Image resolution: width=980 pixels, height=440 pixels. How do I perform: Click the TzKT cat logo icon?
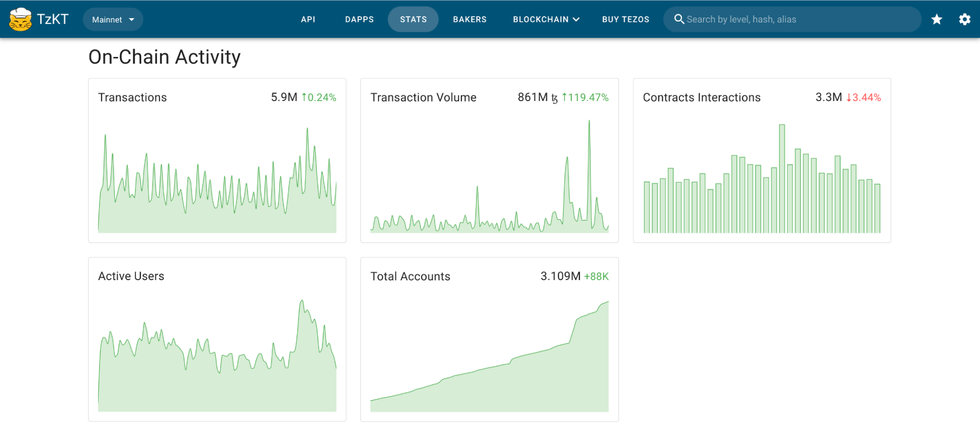[x=21, y=20]
